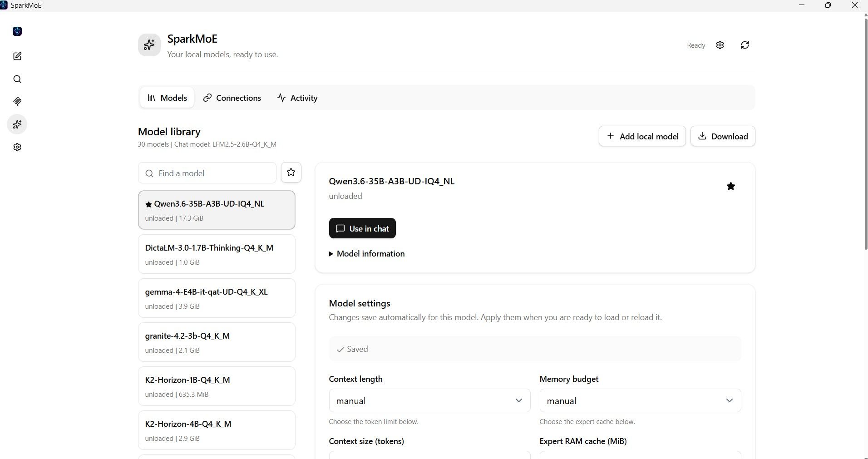Open the search icon in the sidebar
Screen dimensions: 868x459
point(17,79)
